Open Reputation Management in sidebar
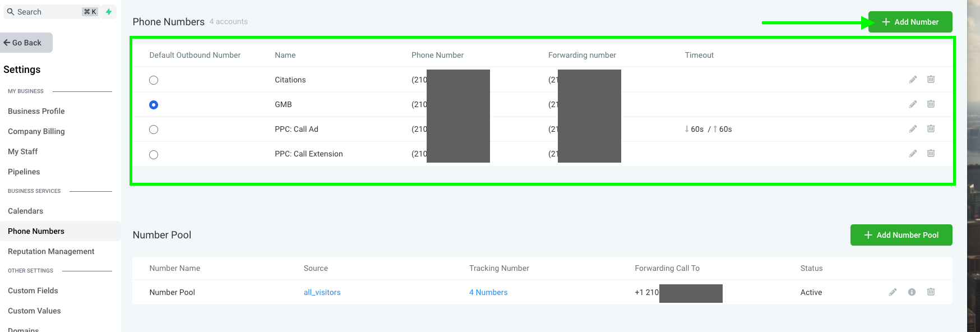The width and height of the screenshot is (980, 332). [x=51, y=251]
